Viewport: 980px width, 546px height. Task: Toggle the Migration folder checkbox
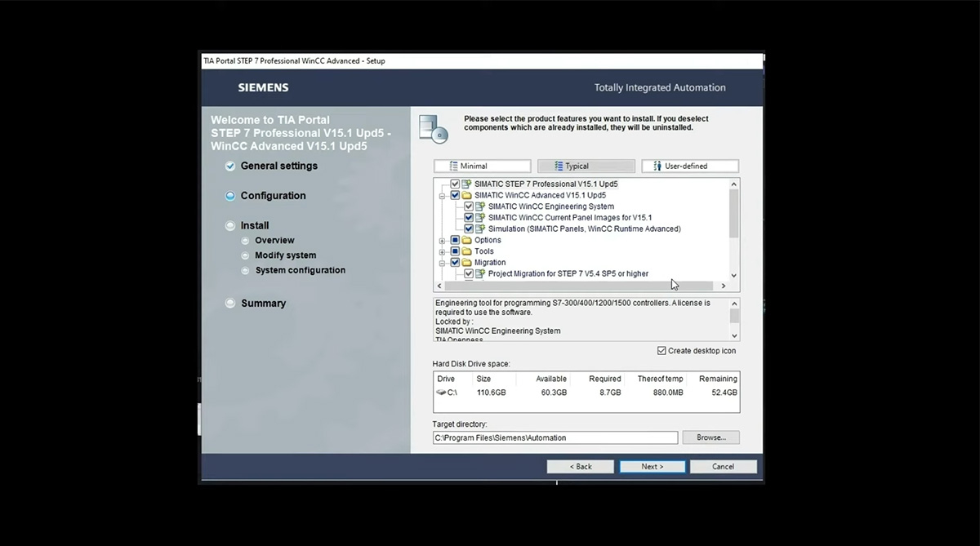click(455, 263)
